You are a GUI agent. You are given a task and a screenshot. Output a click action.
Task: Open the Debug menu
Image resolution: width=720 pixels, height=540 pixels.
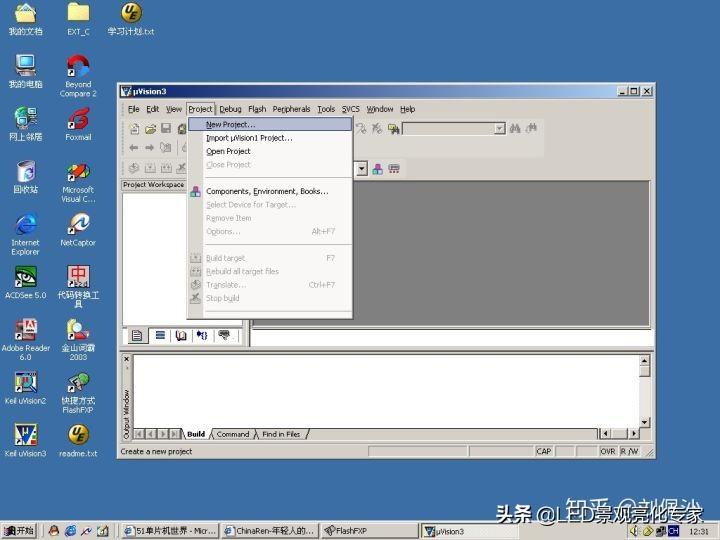click(230, 109)
